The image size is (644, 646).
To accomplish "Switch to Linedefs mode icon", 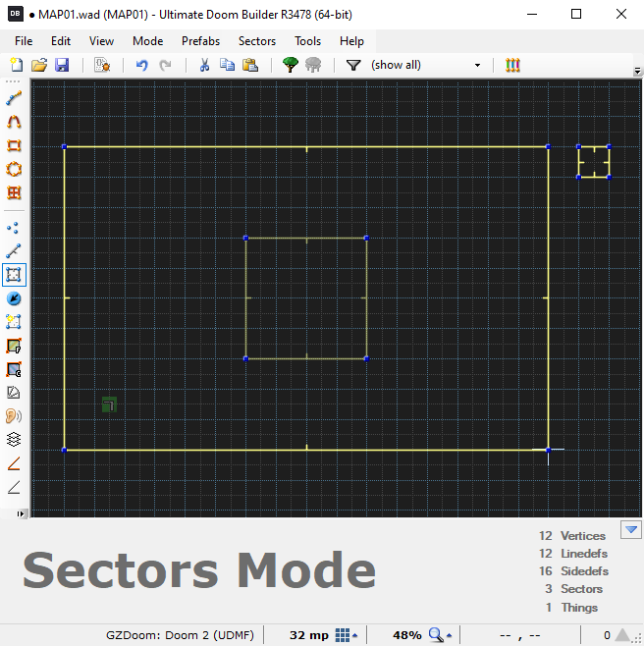I will [14, 250].
